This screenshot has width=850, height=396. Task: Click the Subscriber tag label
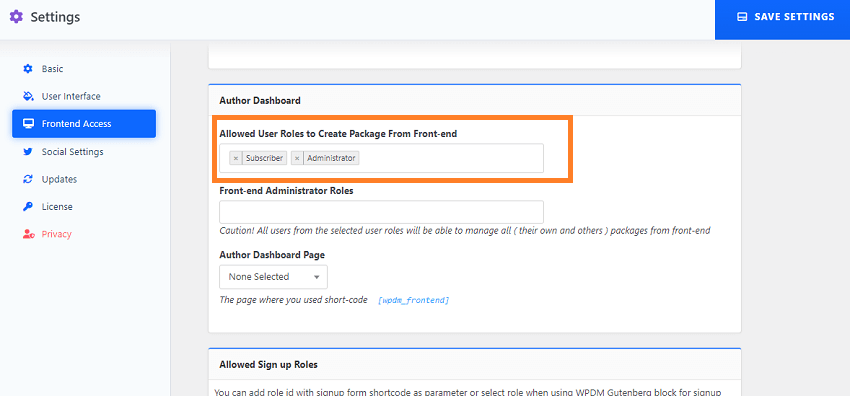[x=265, y=158]
